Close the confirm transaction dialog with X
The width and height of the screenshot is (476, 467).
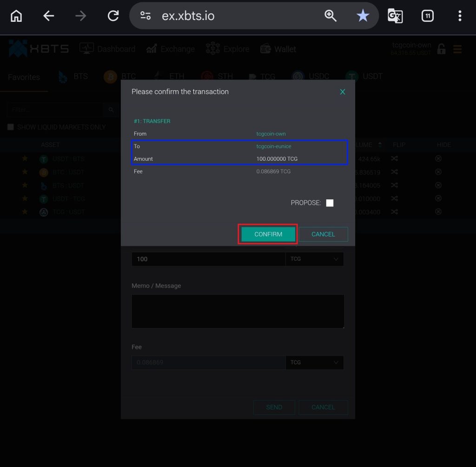tap(343, 92)
